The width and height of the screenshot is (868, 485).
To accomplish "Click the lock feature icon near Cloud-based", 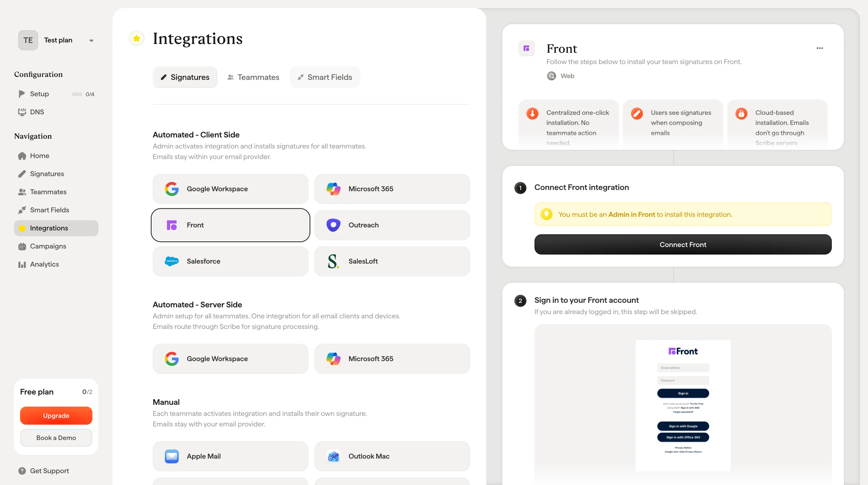I will (x=741, y=114).
